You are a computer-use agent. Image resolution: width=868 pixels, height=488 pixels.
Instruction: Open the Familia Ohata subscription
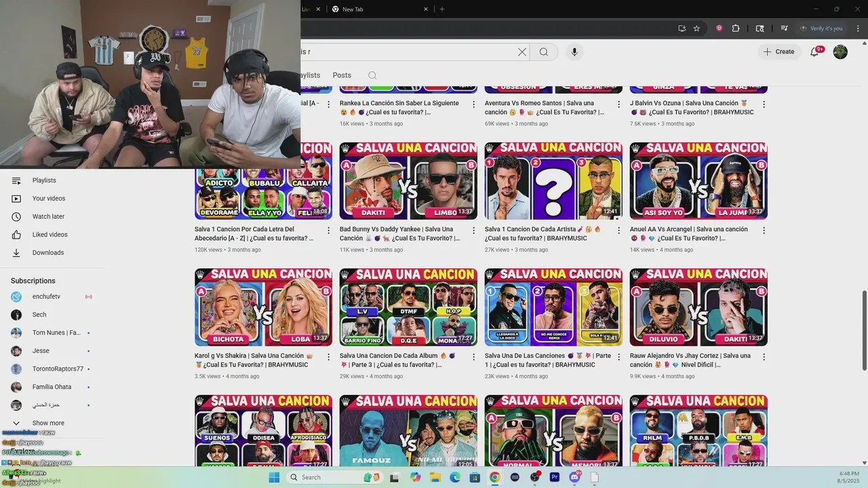coord(53,387)
